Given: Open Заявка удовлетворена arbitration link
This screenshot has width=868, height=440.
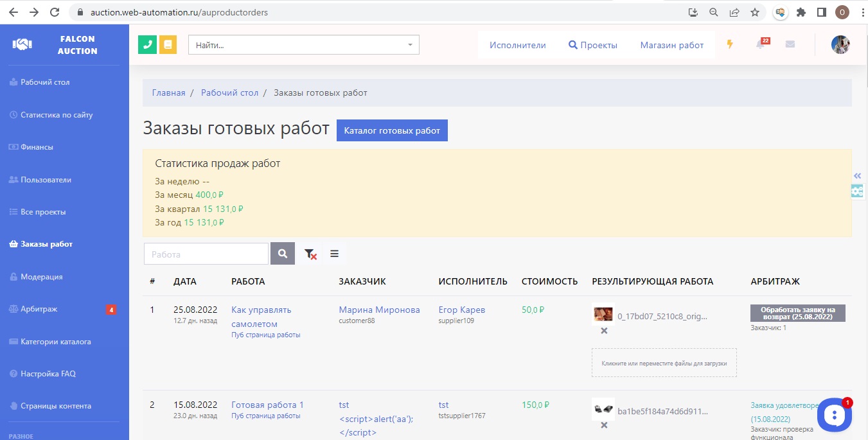Looking at the screenshot, I should [x=785, y=412].
